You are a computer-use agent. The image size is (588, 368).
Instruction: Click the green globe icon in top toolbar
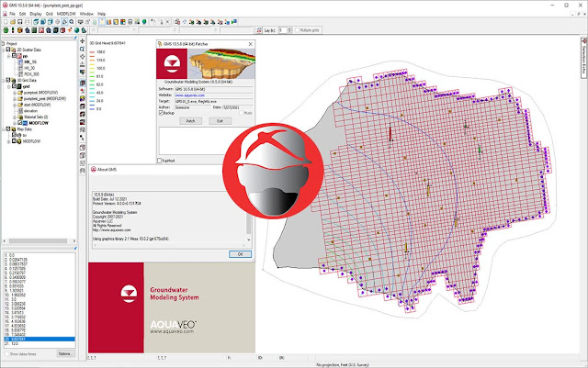(144, 22)
